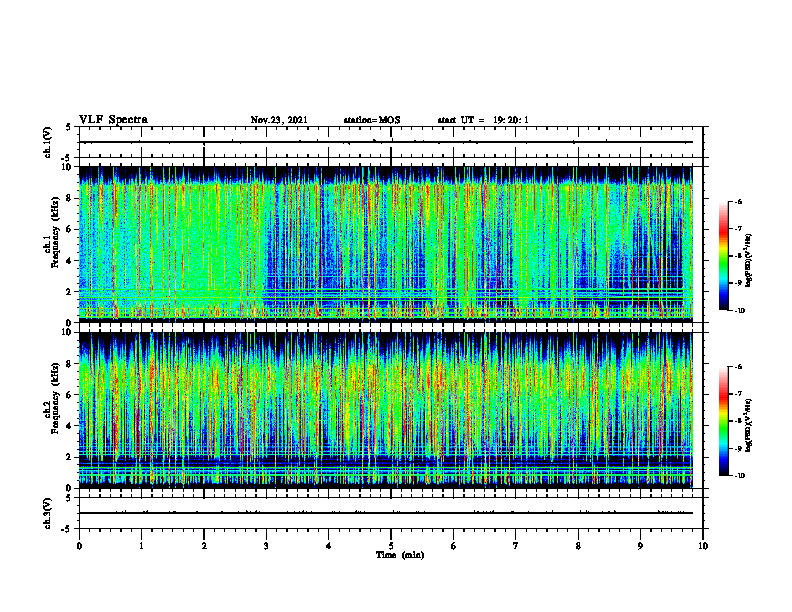Select the '8' kHz tick of the ch.2 spectrogram
This screenshot has height=612, width=792.
70,364
